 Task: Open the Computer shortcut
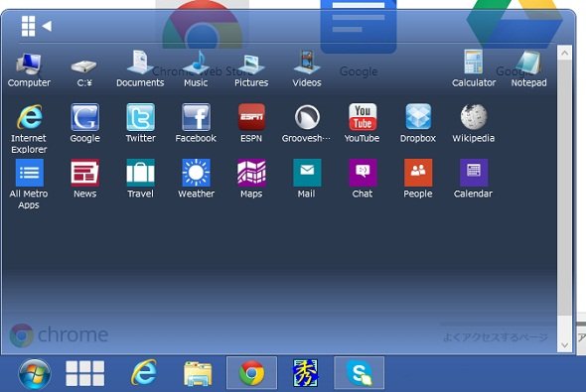pos(29,69)
